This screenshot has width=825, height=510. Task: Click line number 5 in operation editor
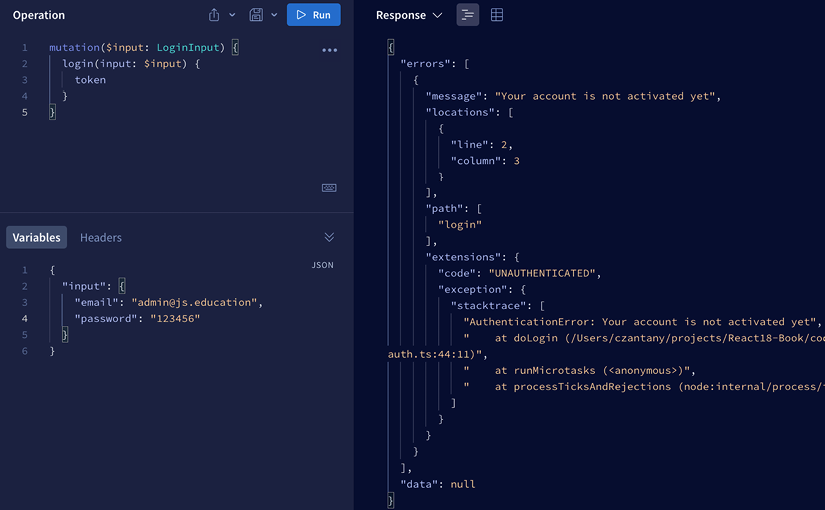(25, 112)
